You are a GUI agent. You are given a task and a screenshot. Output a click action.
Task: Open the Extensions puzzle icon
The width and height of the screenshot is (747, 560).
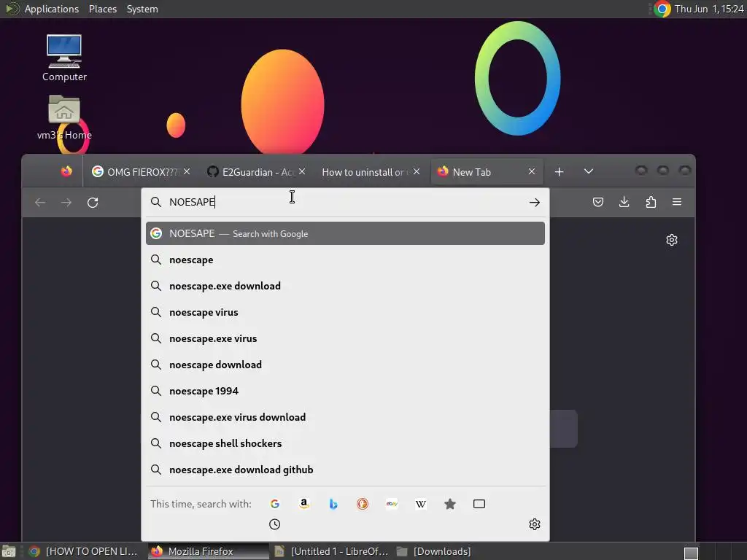[x=651, y=202]
